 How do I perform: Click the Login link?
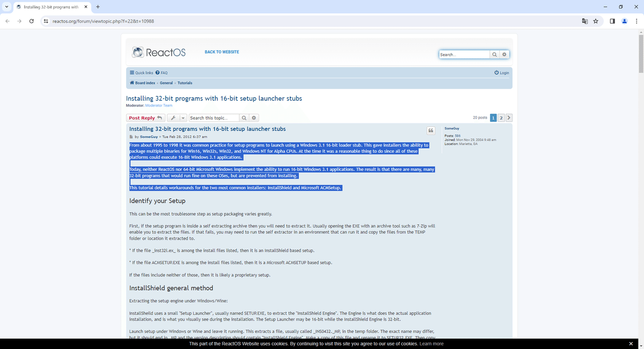tap(502, 72)
